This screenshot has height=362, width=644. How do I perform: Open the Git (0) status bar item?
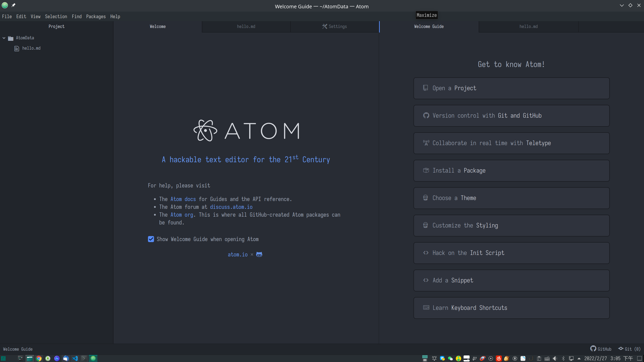coord(629,349)
